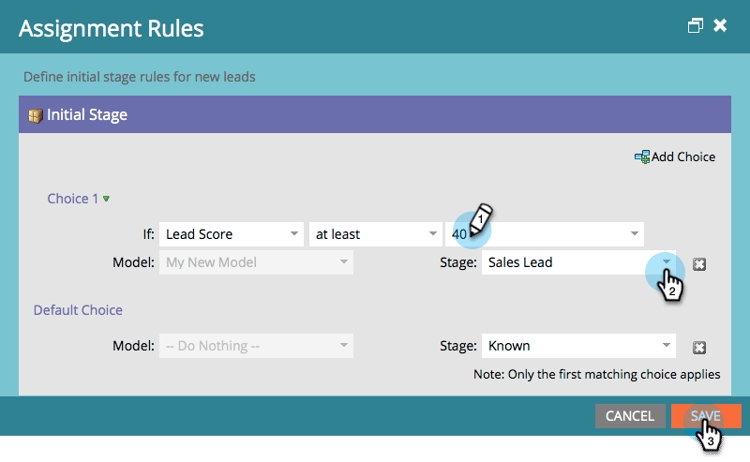Click the Choice 1 label
750x462 pixels.
point(72,198)
